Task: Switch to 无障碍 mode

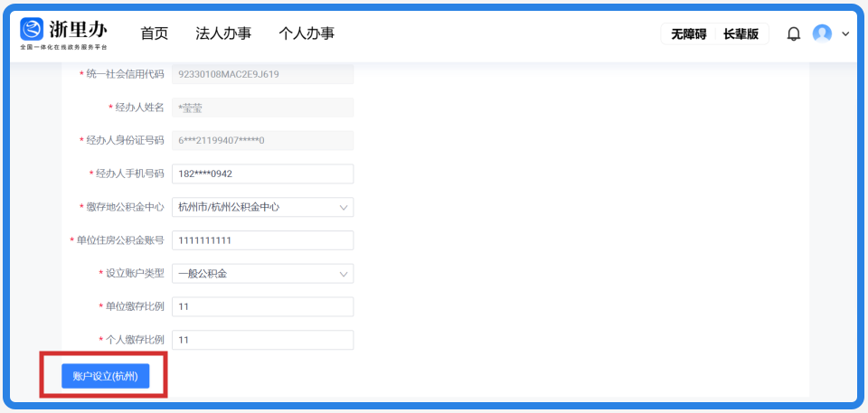Action: coord(689,34)
